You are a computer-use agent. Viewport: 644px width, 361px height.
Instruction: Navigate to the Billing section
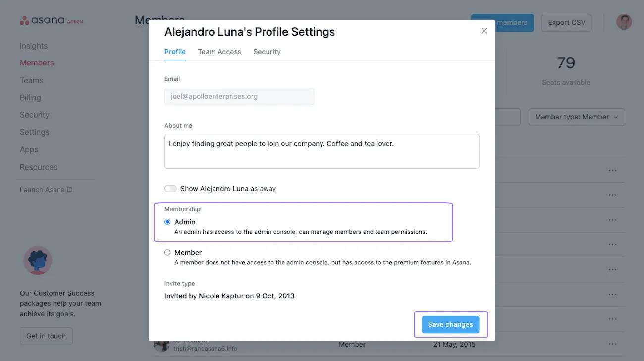pyautogui.click(x=30, y=97)
